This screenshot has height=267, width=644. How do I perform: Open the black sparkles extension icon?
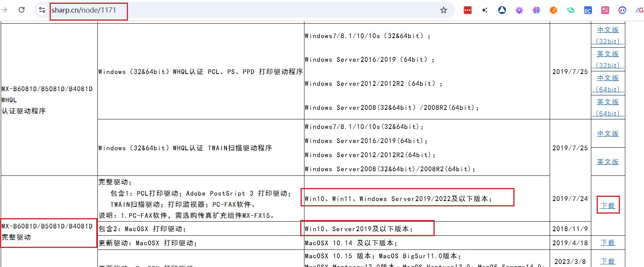[x=485, y=10]
